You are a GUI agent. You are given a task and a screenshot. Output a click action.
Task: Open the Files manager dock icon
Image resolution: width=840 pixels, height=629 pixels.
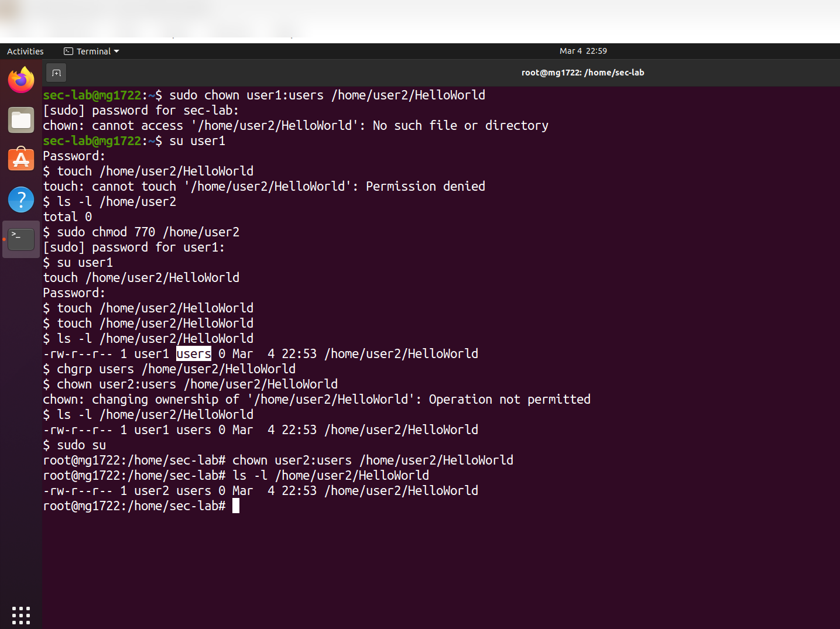pos(21,120)
